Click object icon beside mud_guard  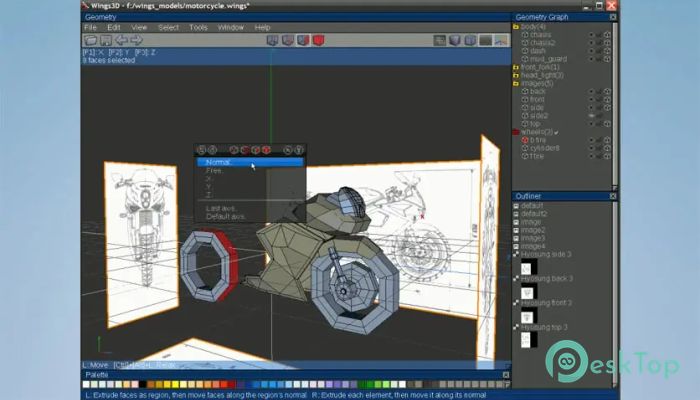(x=525, y=59)
